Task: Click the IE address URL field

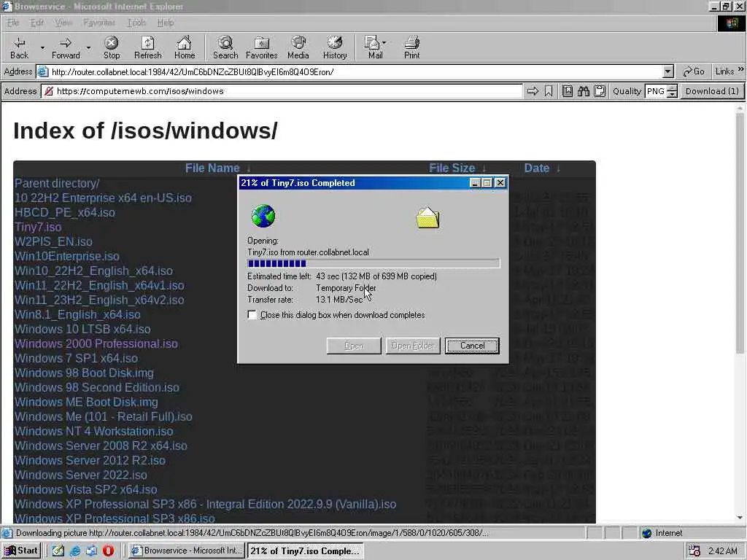Action: point(356,72)
